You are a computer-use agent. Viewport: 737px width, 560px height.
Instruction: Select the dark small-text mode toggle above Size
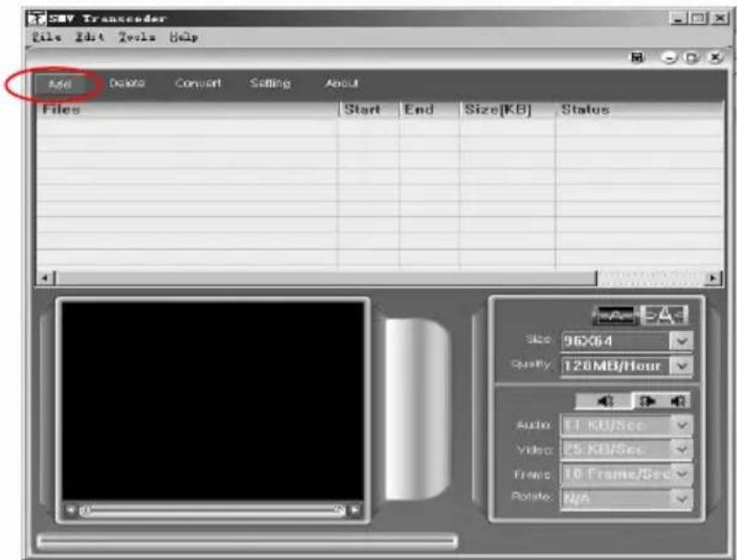pyautogui.click(x=616, y=315)
